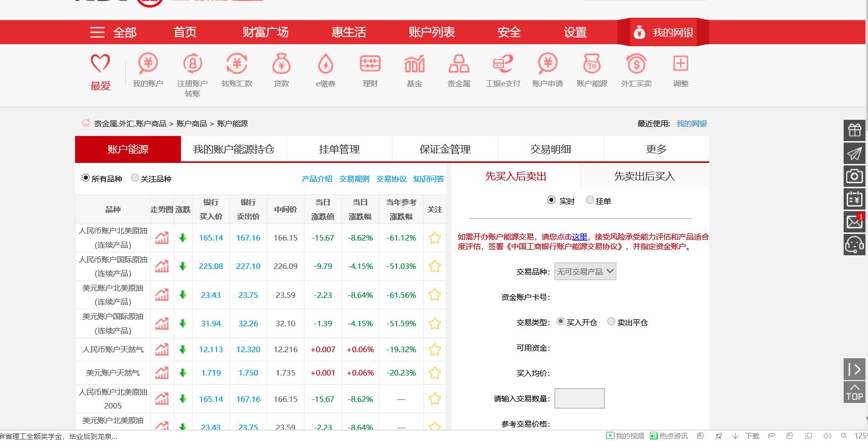Open 贷款 money bag icon
Viewport: 868px width, 441px height.
tap(281, 64)
